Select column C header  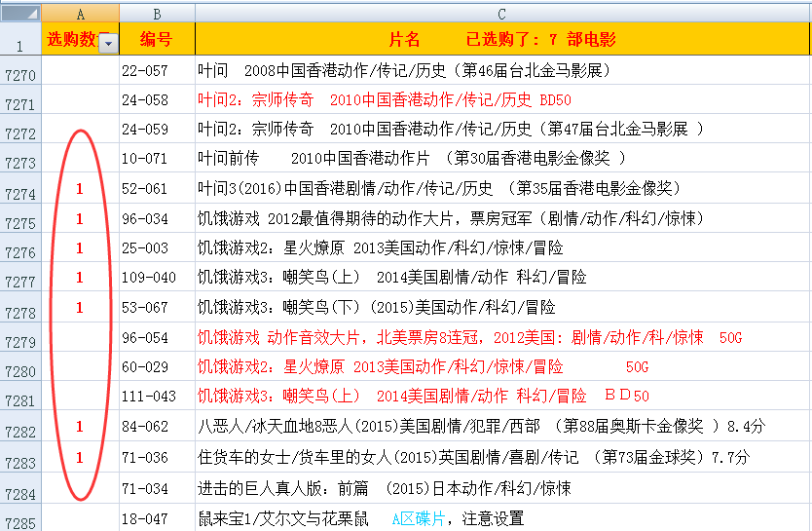pyautogui.click(x=501, y=14)
